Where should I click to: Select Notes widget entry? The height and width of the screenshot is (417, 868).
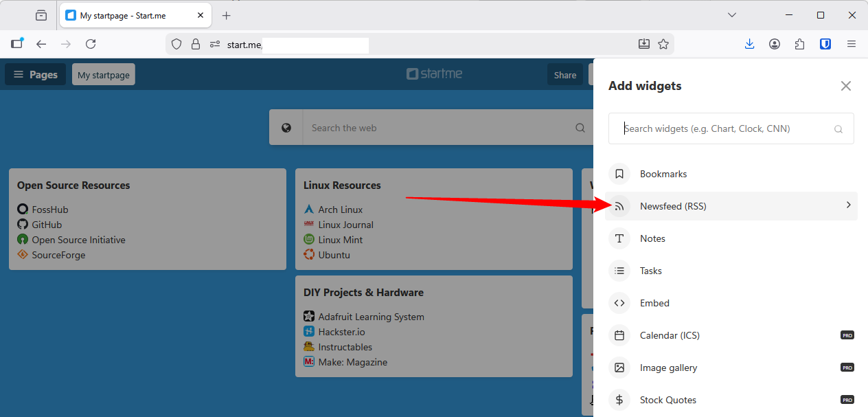[x=731, y=238]
